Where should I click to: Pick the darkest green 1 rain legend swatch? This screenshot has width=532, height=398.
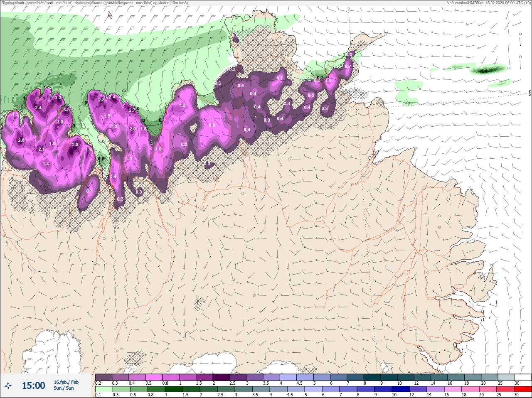pos(173,389)
